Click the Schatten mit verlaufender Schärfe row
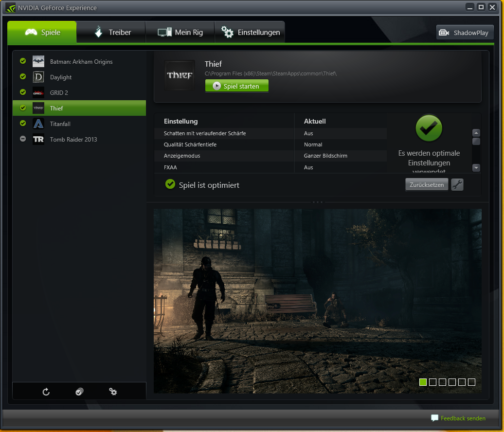Screen dimensions: 504x432 (270, 133)
